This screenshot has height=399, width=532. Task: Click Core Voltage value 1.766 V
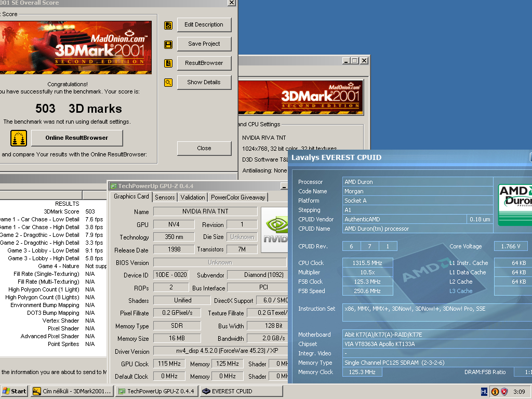[x=511, y=246]
